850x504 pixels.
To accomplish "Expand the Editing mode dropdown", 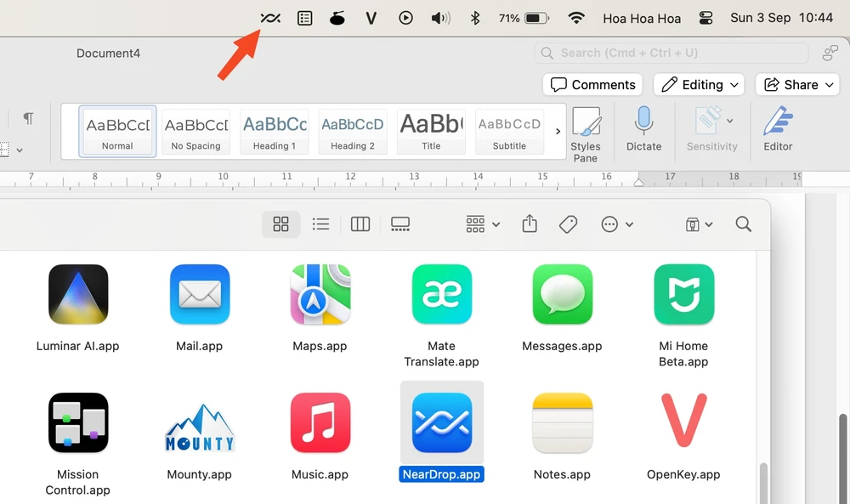I will pyautogui.click(x=699, y=85).
